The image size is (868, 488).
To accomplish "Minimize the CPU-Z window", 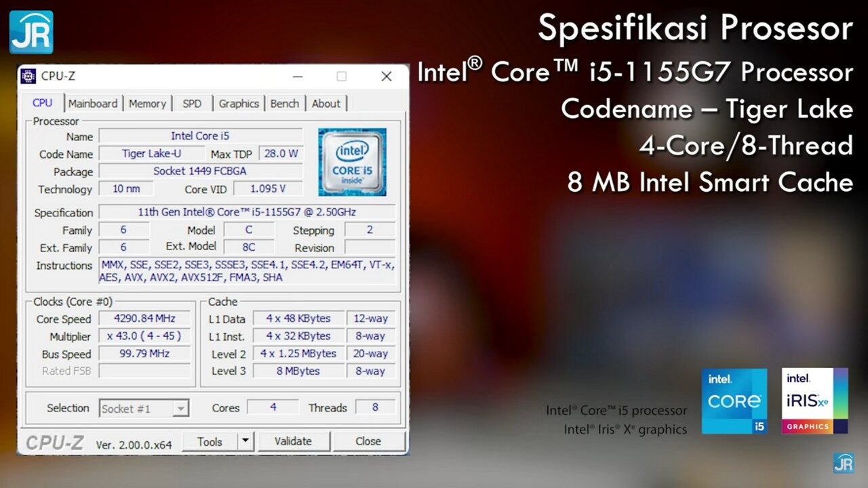I will (x=298, y=77).
